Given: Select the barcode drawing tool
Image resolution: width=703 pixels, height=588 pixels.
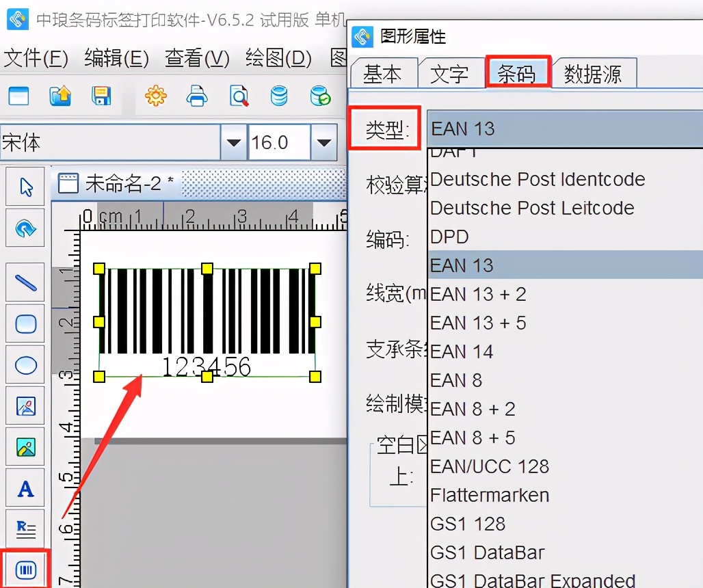Looking at the screenshot, I should (x=25, y=570).
